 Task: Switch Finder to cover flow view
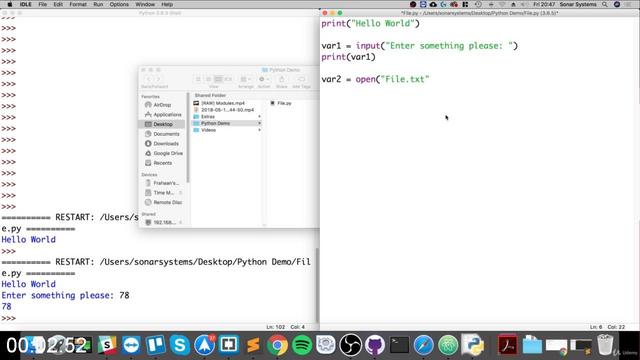click(228, 79)
